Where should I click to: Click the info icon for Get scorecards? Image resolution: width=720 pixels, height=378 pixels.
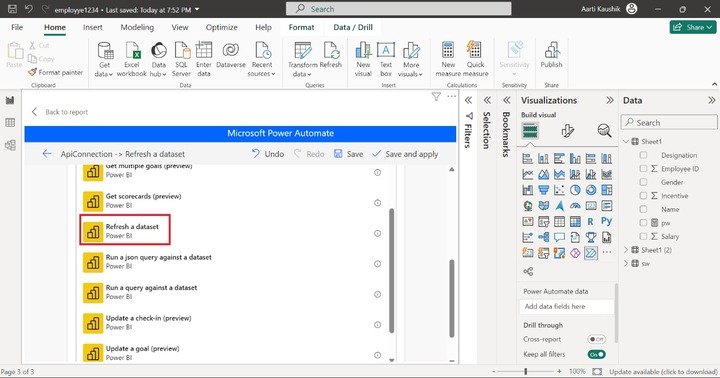pos(377,203)
